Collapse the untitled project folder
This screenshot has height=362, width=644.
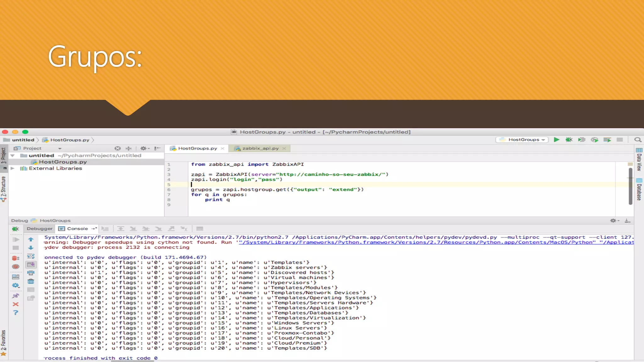click(x=13, y=156)
